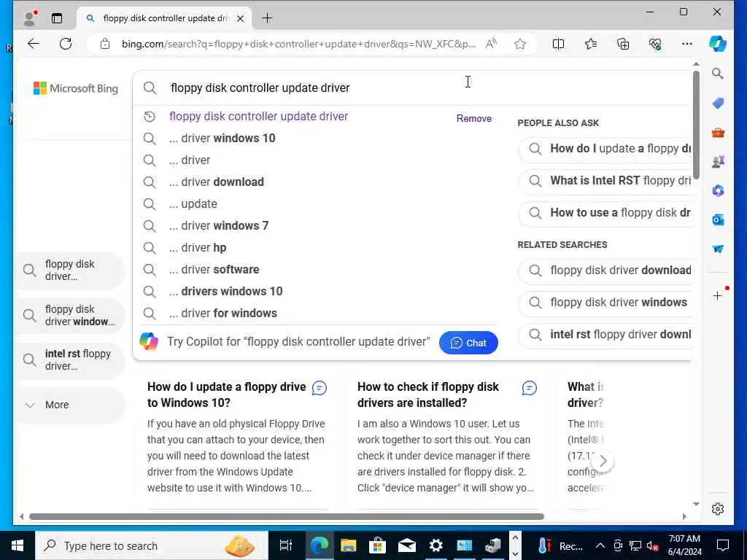This screenshot has height=560, width=747.
Task: Refresh the Bing page
Action: coord(66,44)
